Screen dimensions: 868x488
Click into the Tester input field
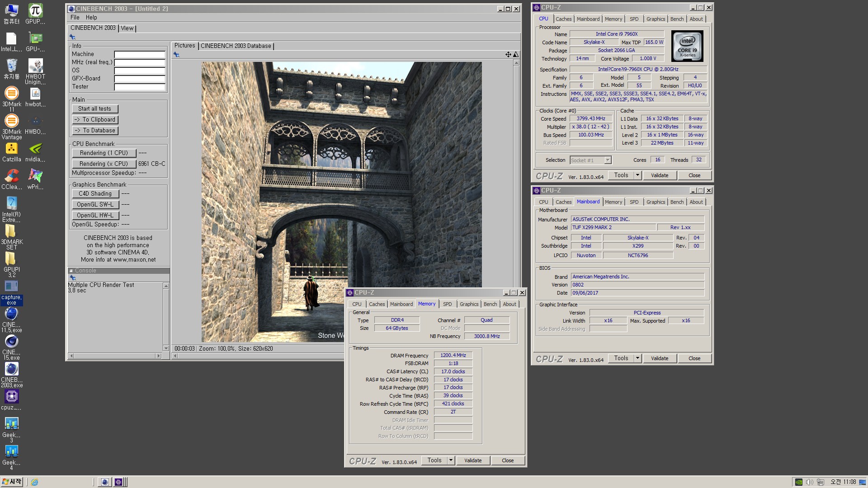[x=140, y=87]
